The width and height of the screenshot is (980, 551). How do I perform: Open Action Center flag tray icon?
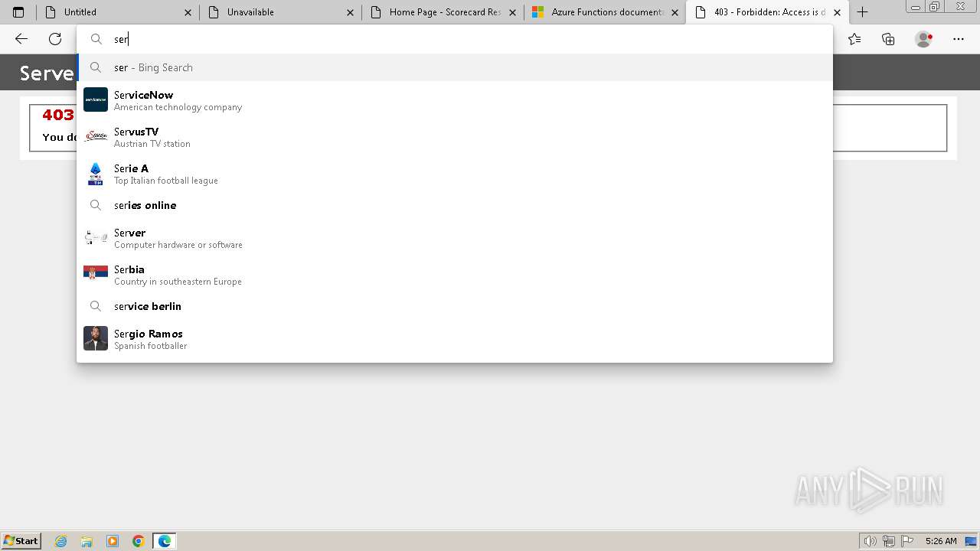click(x=907, y=541)
